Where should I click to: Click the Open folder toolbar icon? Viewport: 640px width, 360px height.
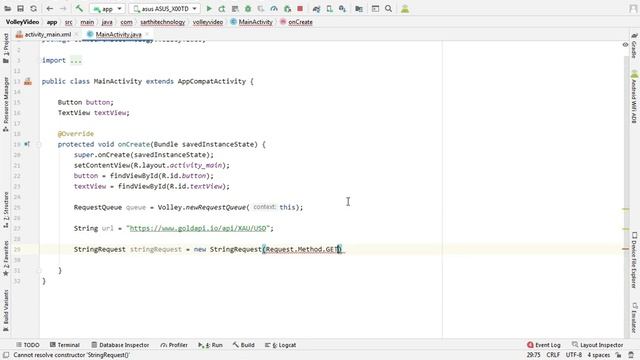(7, 9)
